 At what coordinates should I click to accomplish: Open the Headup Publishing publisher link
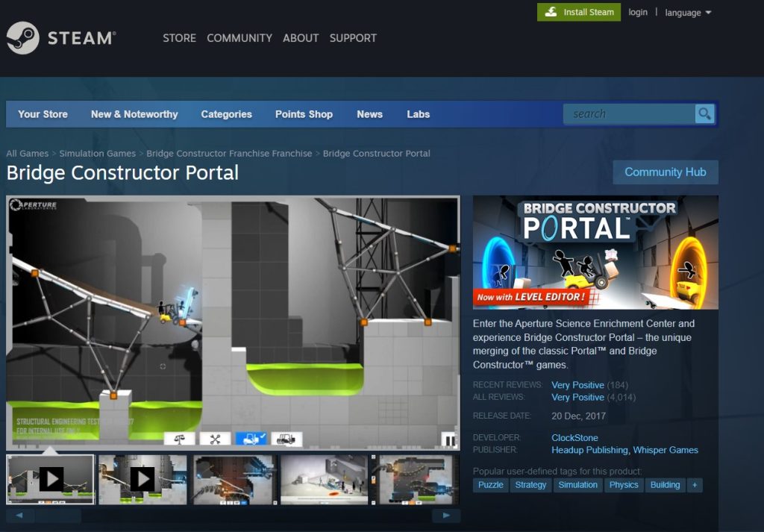(589, 450)
